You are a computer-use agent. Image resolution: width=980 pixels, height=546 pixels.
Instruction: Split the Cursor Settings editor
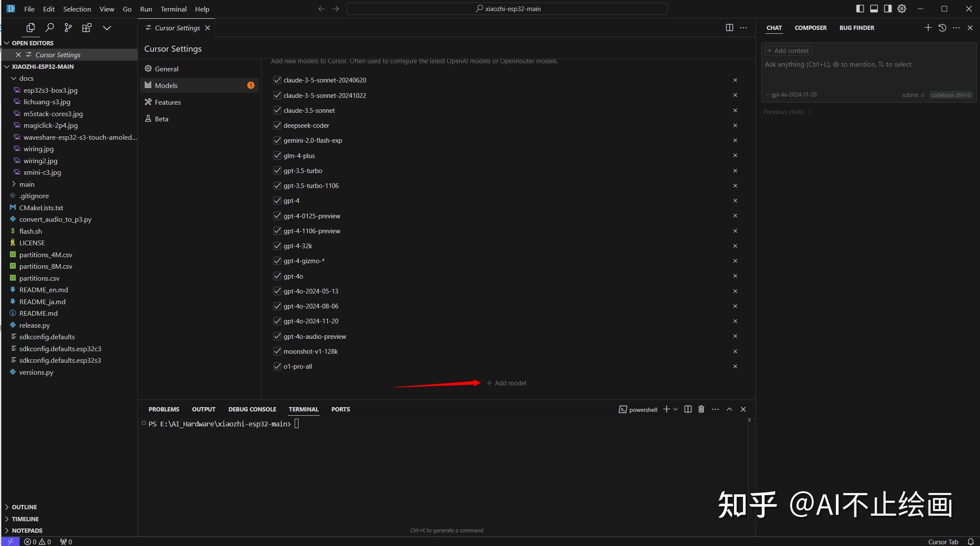coord(729,27)
